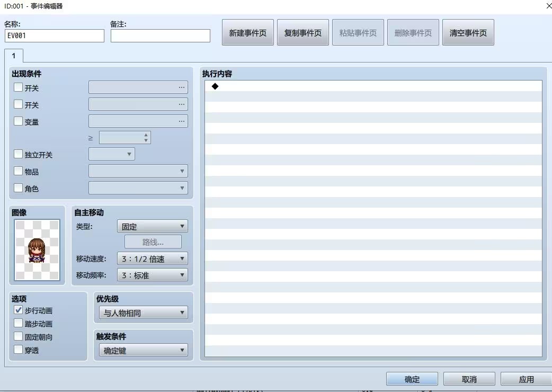The width and height of the screenshot is (552, 392).
Task: Click the 路线... route button
Action: (153, 242)
